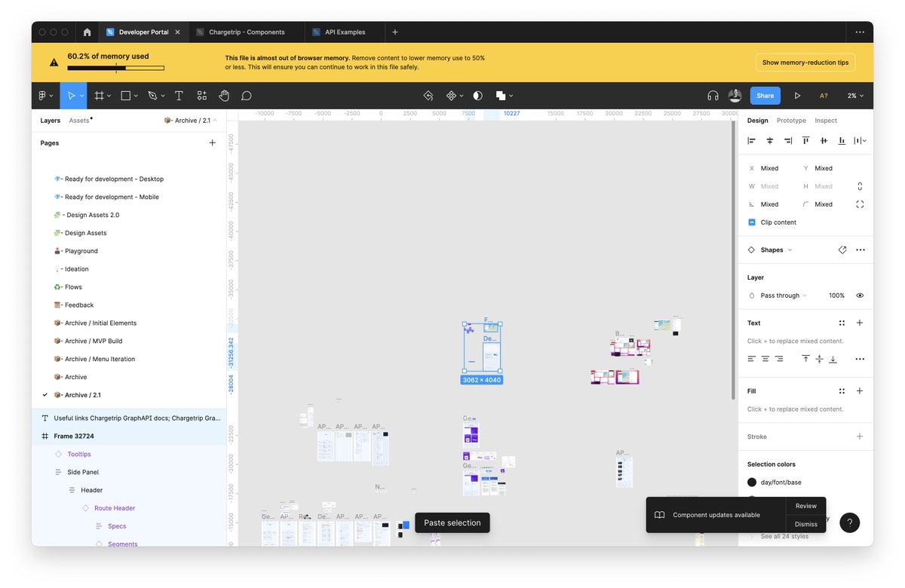The width and height of the screenshot is (905, 588).
Task: Toggle text vertical align top
Action: click(805, 359)
